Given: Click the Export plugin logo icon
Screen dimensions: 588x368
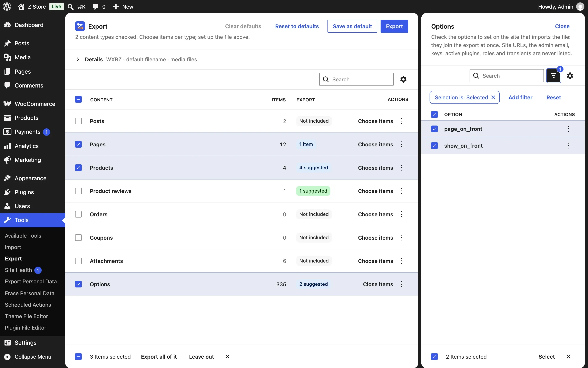Looking at the screenshot, I should point(80,26).
